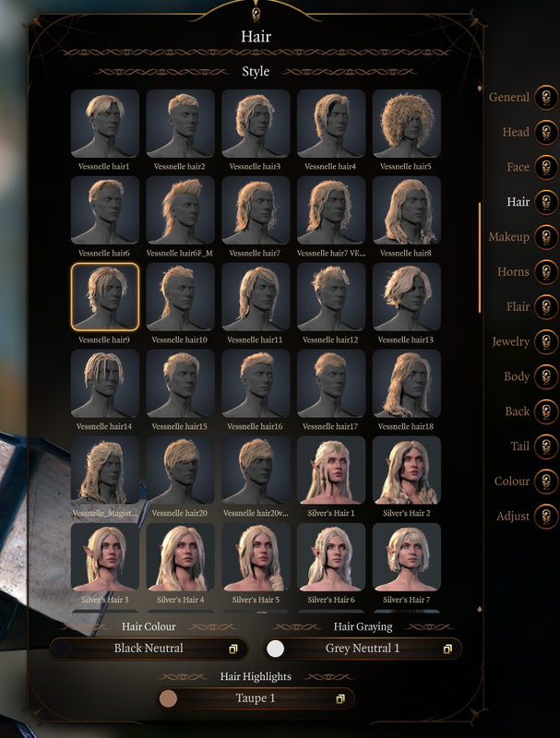The width and height of the screenshot is (560, 738).
Task: Choose the Vessnelle_Magist... hairstyle
Action: 105,470
